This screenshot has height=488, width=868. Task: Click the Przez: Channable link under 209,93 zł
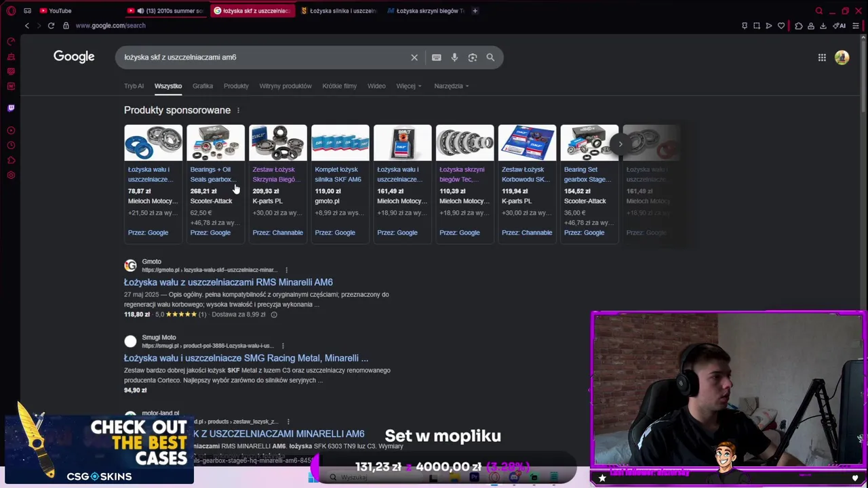coord(277,233)
